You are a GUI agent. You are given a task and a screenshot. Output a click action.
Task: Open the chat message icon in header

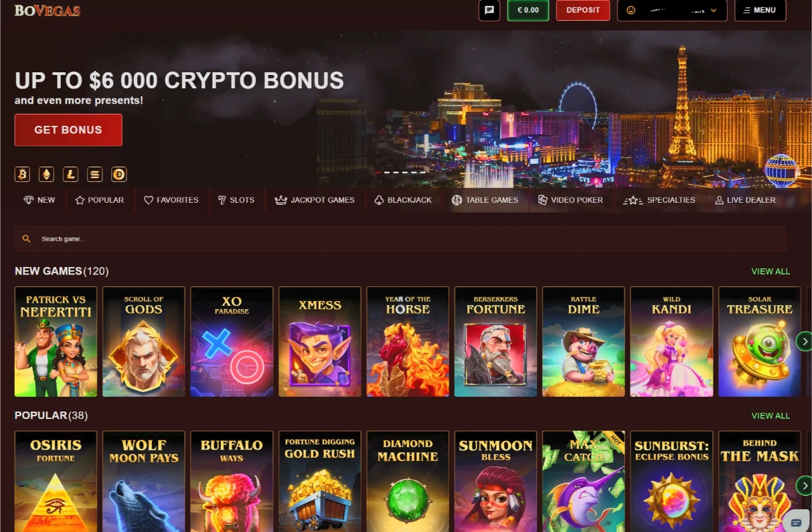489,10
